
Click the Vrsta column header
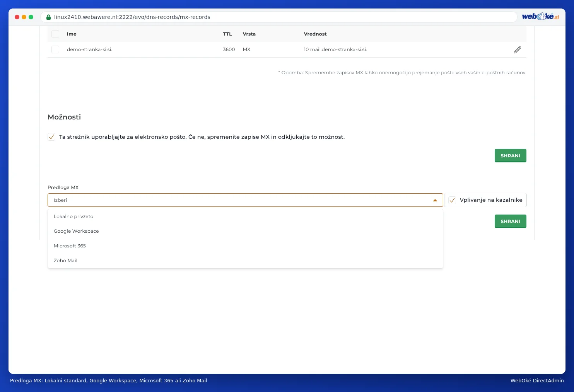[249, 34]
